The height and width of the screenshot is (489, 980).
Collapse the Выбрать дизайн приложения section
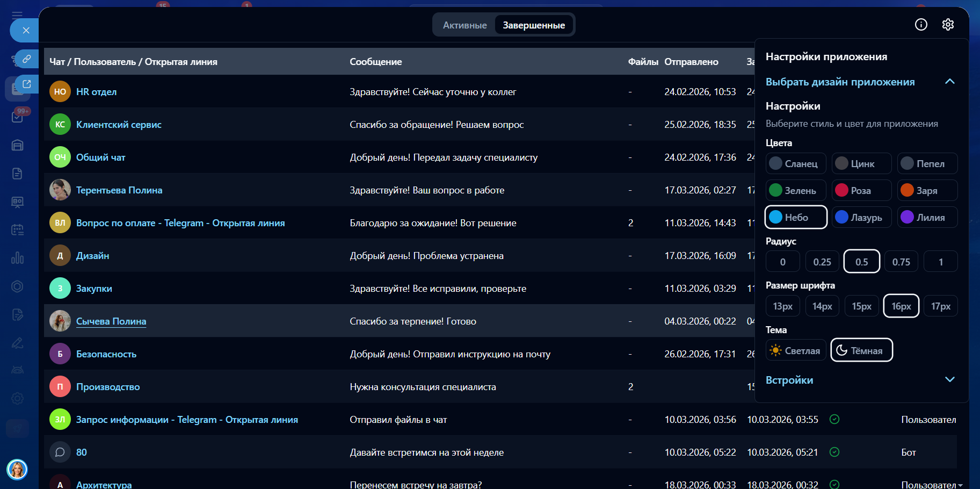tap(949, 82)
